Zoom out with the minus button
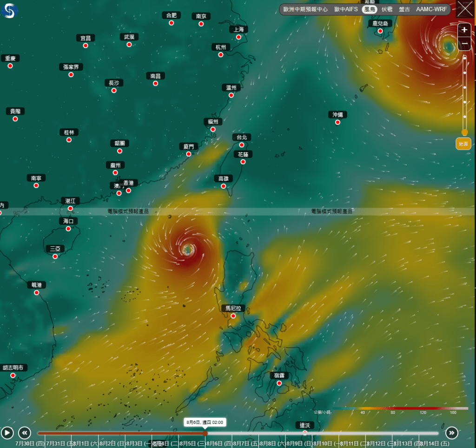 pyautogui.click(x=464, y=43)
